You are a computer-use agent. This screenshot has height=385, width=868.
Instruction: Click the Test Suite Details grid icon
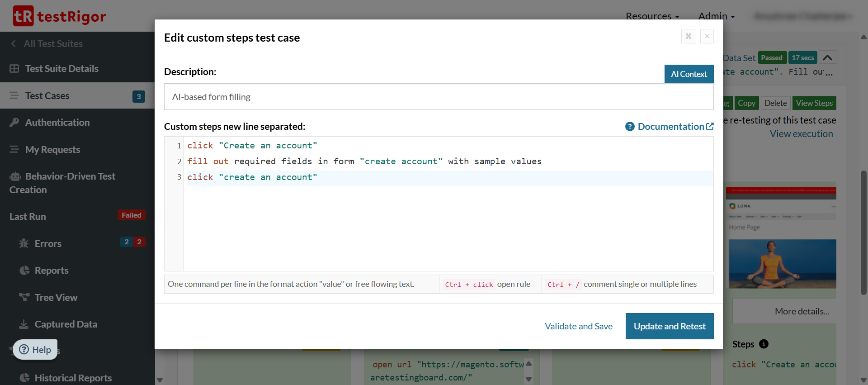click(14, 69)
